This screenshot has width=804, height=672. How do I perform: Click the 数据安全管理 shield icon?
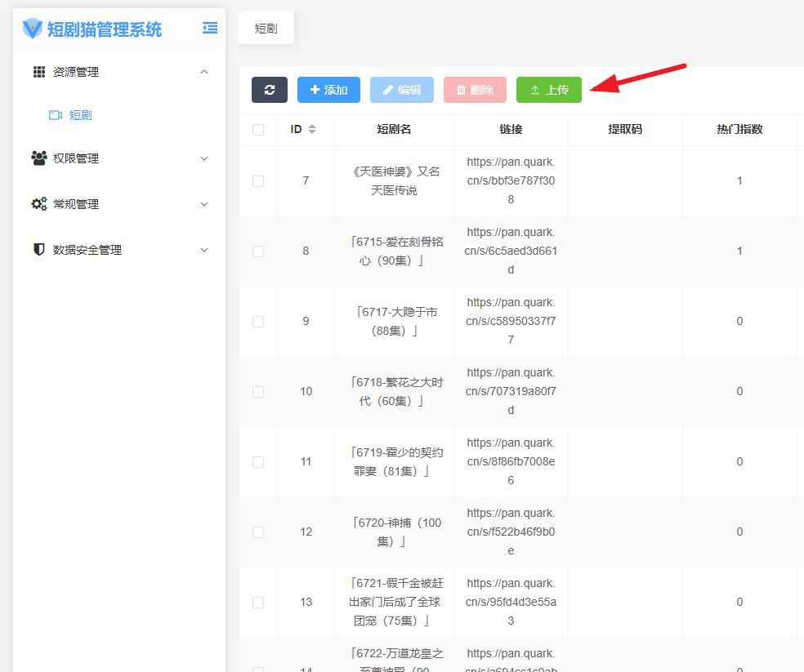[39, 250]
